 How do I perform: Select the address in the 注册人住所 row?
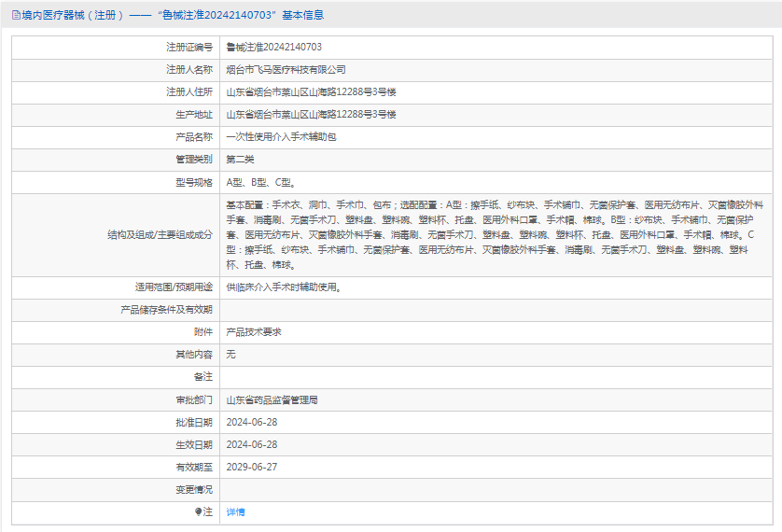311,91
